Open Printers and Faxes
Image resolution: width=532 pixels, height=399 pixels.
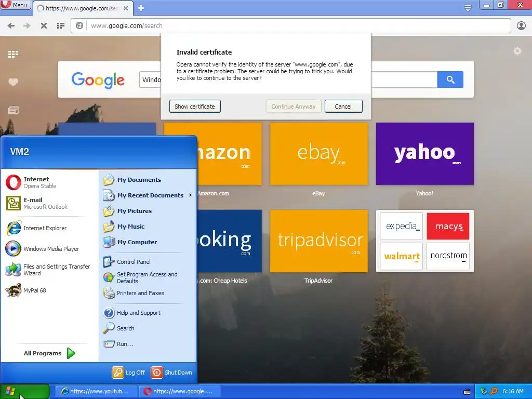(x=148, y=293)
